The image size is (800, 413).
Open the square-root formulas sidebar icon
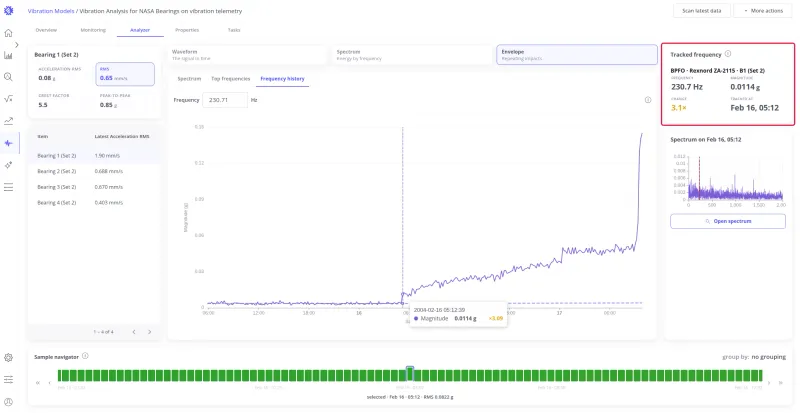pyautogui.click(x=8, y=99)
